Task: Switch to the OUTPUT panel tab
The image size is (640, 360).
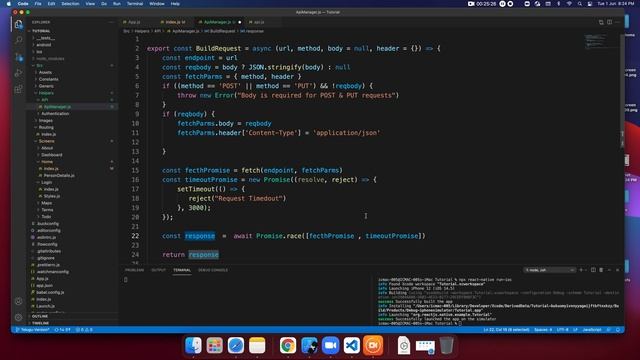Action: click(158, 270)
